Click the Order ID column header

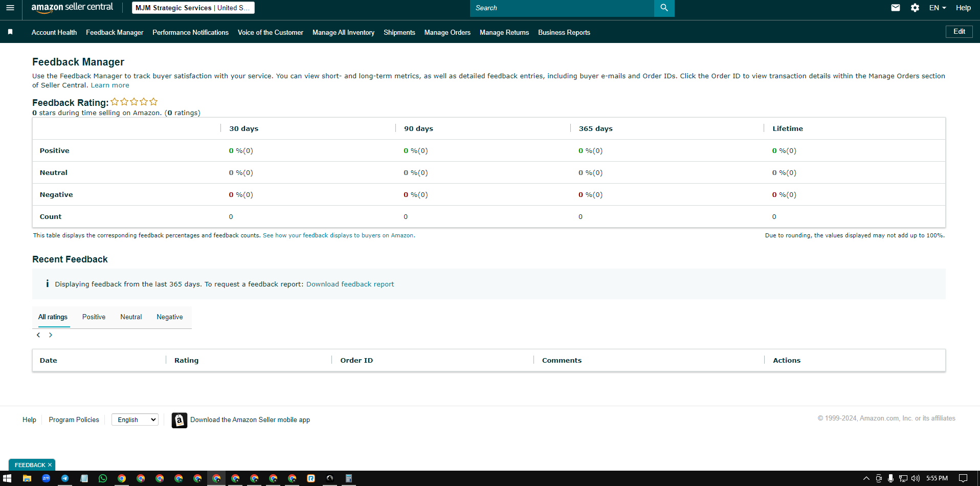coord(357,360)
